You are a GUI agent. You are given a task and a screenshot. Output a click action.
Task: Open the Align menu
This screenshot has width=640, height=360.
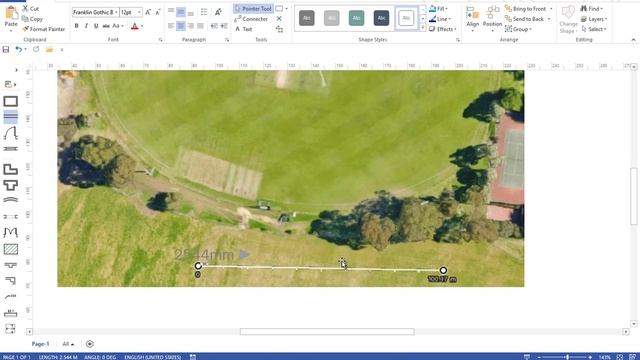472,19
